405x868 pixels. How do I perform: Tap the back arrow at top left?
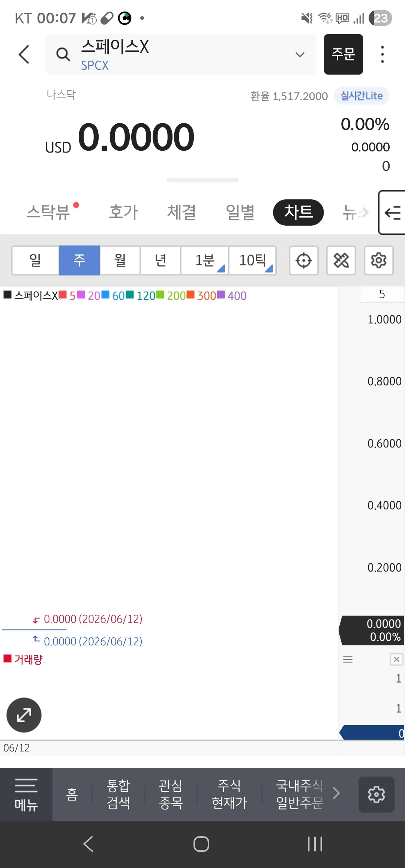pos(24,54)
